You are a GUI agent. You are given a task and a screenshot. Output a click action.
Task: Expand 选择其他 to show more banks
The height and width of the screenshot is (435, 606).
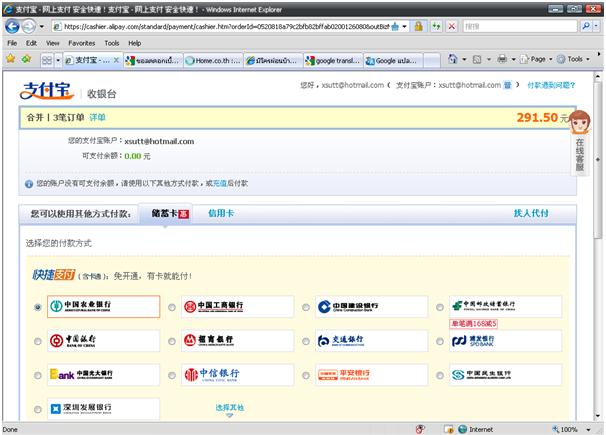coord(230,410)
